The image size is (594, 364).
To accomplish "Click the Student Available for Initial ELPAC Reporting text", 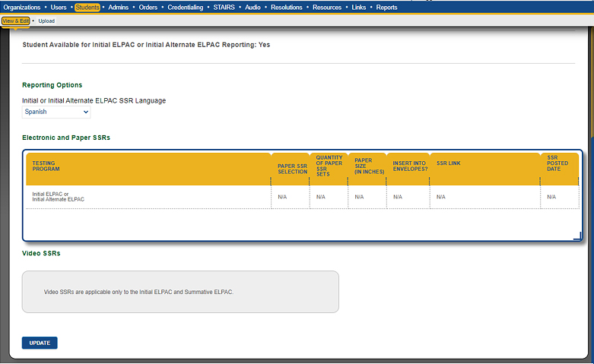I will (x=146, y=45).
